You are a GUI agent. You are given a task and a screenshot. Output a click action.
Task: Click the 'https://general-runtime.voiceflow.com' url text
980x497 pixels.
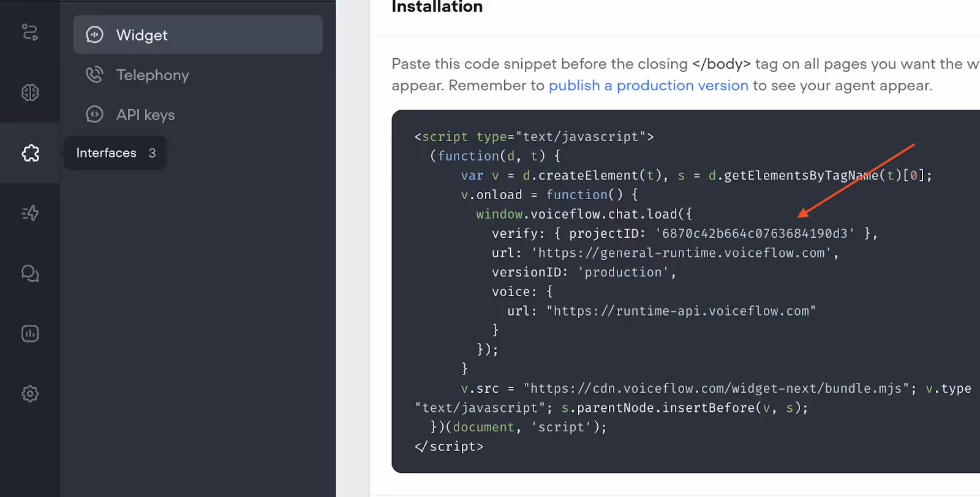[x=681, y=252]
